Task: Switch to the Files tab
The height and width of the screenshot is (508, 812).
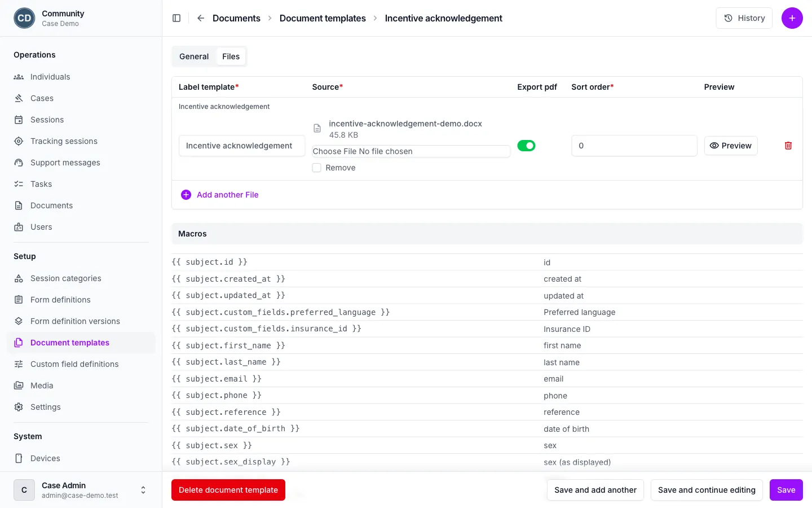Action: coord(231,56)
